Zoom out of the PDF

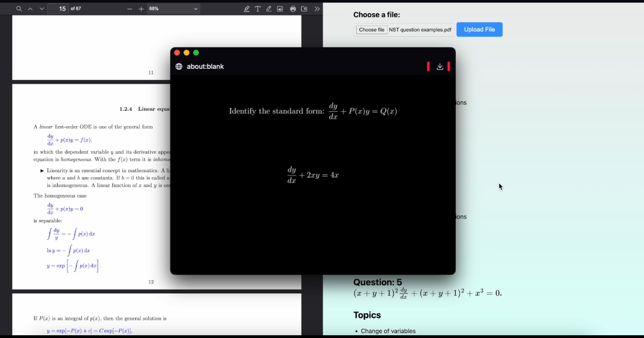tap(130, 9)
